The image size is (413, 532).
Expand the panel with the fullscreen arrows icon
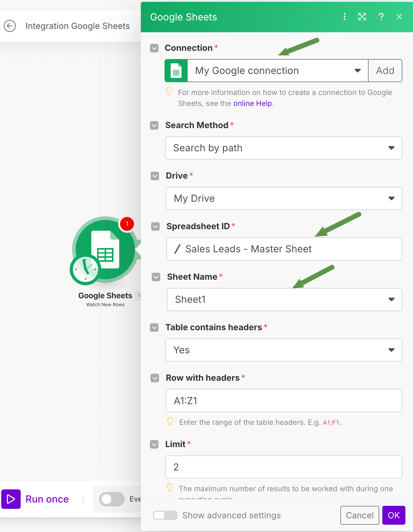[362, 17]
